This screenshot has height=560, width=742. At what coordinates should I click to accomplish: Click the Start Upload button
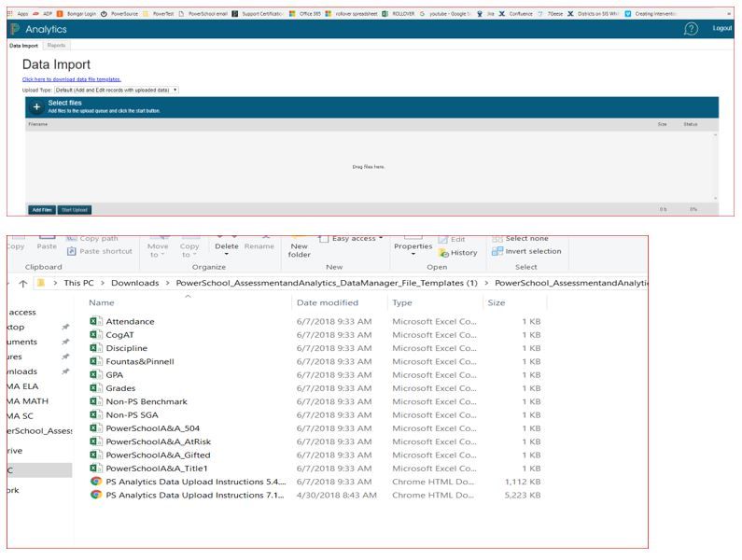pyautogui.click(x=75, y=210)
